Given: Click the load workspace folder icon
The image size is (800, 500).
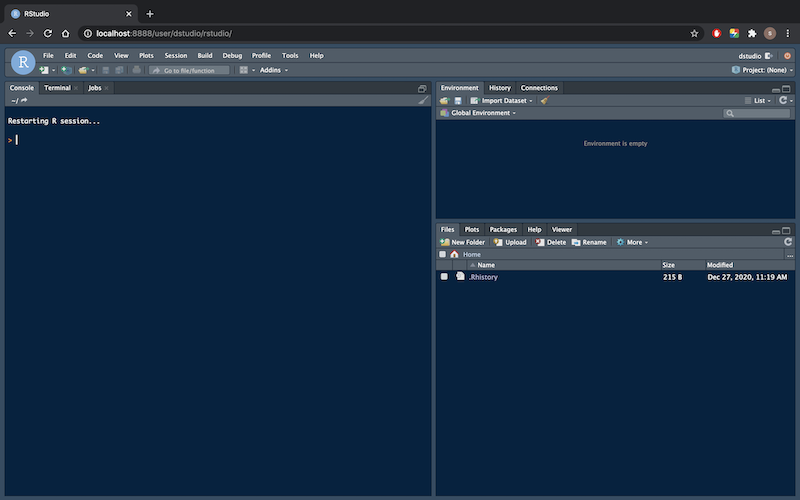Looking at the screenshot, I should point(444,101).
